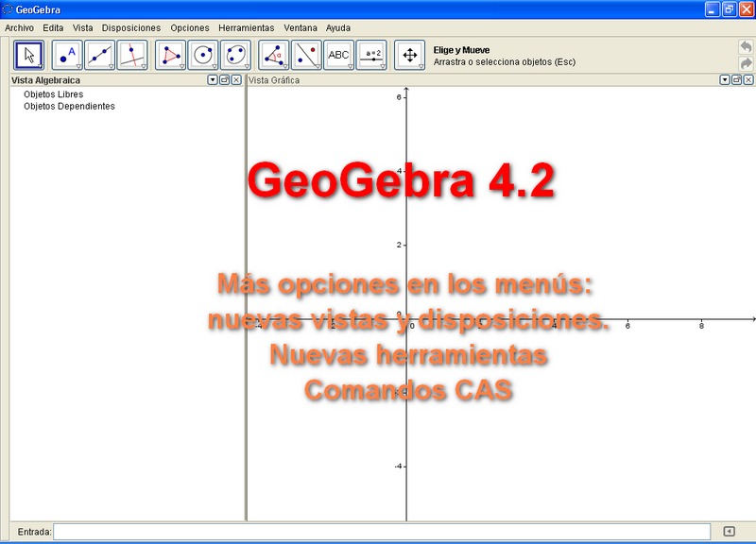Click the Undo arrow button
756x544 pixels.
click(746, 46)
